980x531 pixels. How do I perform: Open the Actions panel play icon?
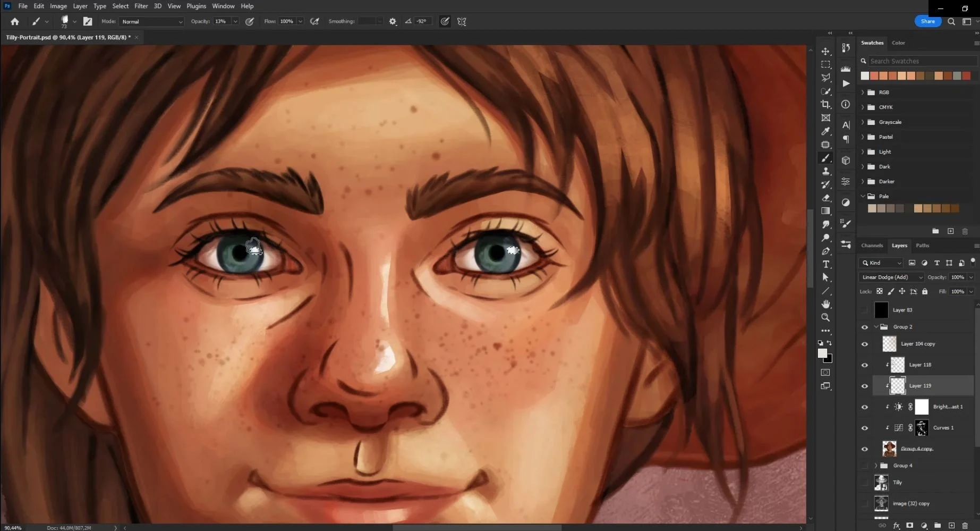tap(846, 83)
